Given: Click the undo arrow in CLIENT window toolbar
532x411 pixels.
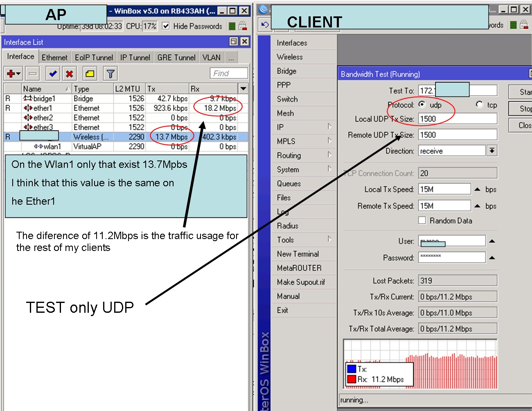Looking at the screenshot, I should coord(265,25).
